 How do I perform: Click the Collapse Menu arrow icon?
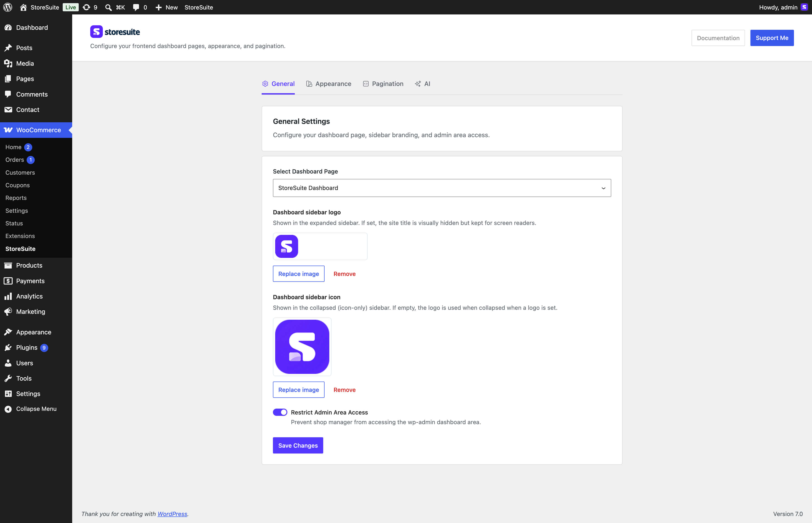pos(8,409)
